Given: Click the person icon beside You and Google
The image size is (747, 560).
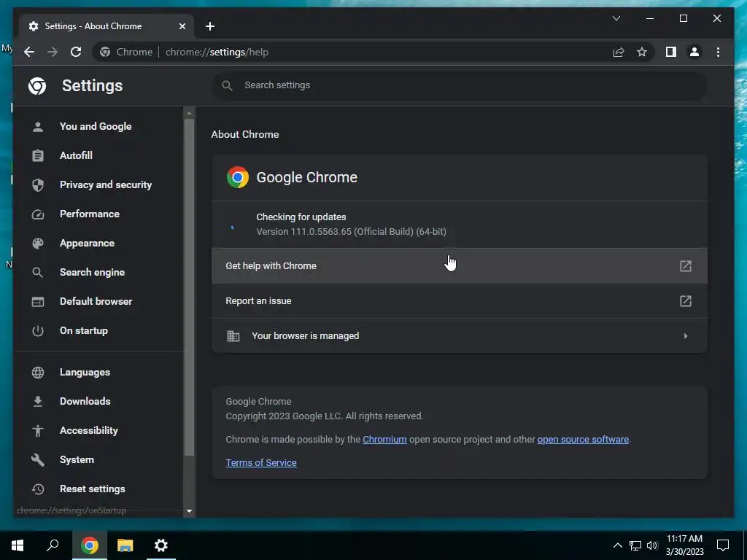Looking at the screenshot, I should (x=38, y=126).
